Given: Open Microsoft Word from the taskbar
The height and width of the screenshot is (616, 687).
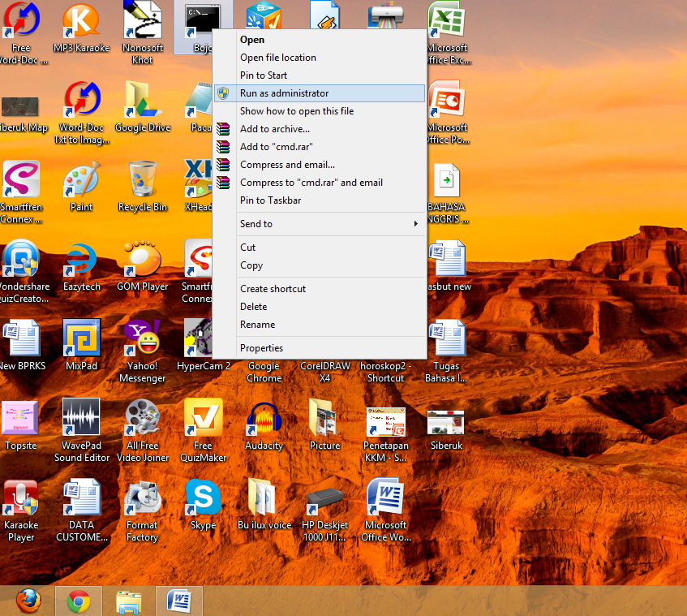Looking at the screenshot, I should point(178,601).
